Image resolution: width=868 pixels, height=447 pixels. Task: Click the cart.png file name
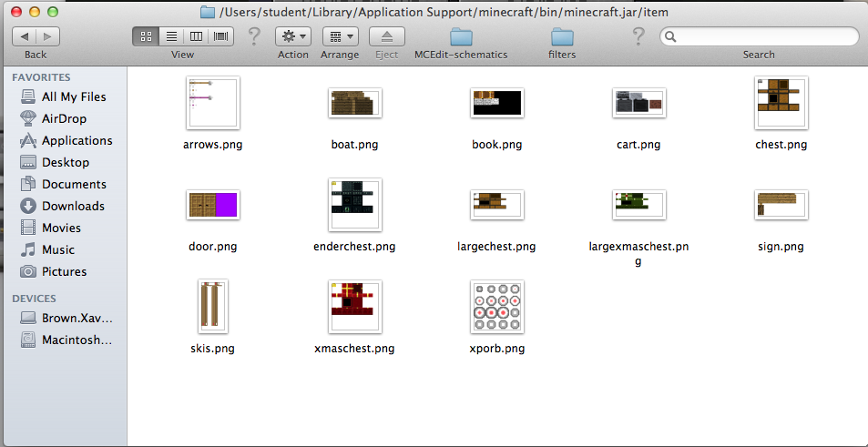[x=638, y=146]
